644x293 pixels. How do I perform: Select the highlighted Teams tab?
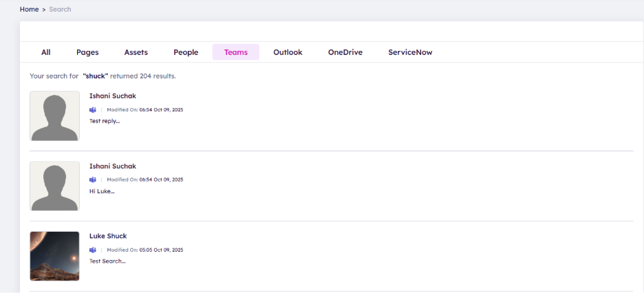pyautogui.click(x=236, y=52)
